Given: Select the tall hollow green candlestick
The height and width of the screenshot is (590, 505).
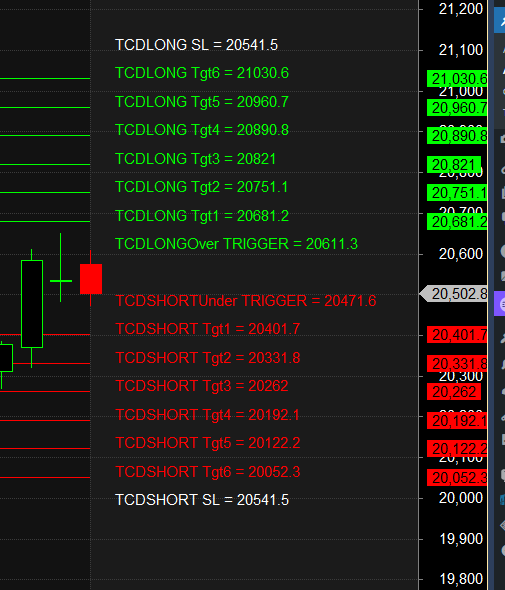Looking at the screenshot, I should [32, 304].
